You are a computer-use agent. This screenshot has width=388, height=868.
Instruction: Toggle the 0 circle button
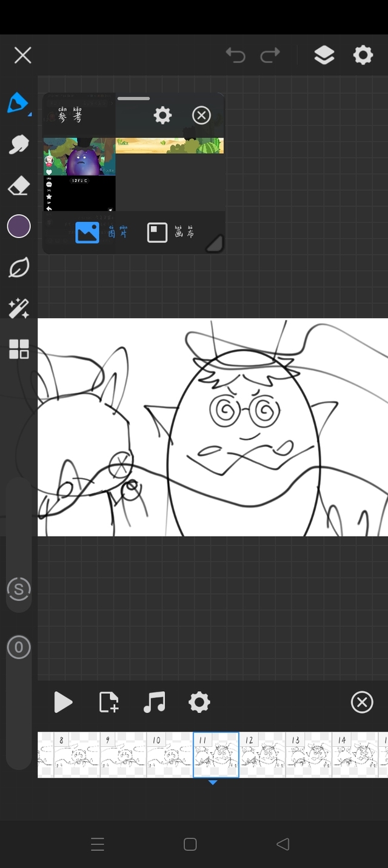pyautogui.click(x=19, y=648)
